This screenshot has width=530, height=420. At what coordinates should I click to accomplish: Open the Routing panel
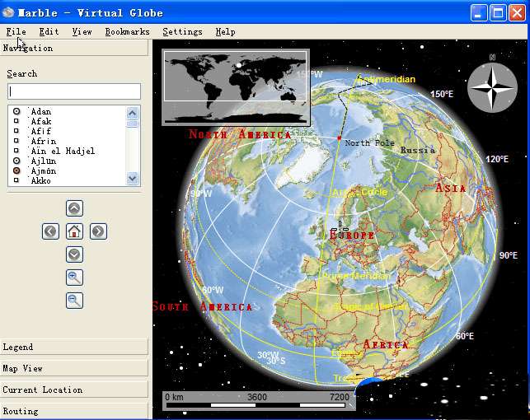[x=74, y=411]
